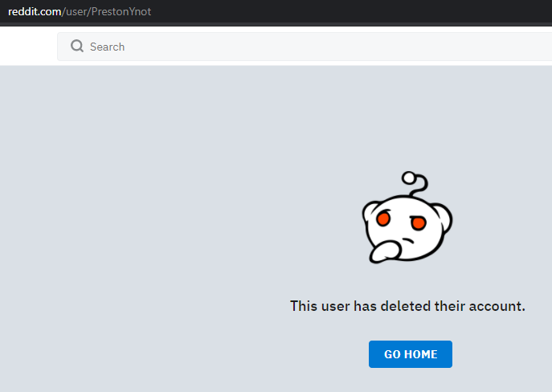Image resolution: width=552 pixels, height=392 pixels.
Task: Click Snoo's frowning mouth
Action: [408, 240]
